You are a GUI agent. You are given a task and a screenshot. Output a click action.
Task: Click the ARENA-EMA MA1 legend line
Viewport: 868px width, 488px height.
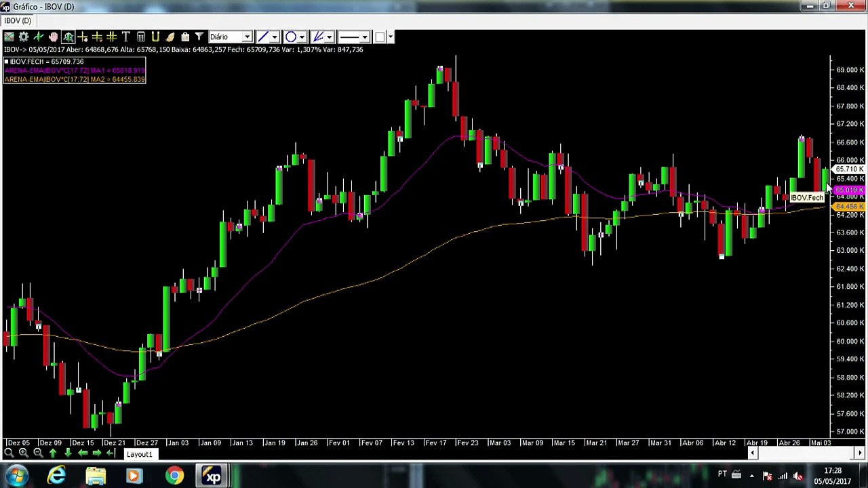75,70
